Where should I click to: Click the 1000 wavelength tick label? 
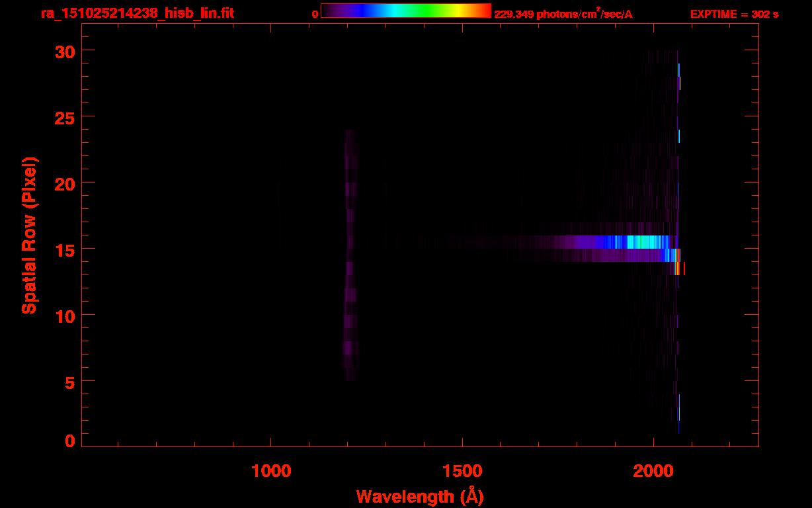272,470
